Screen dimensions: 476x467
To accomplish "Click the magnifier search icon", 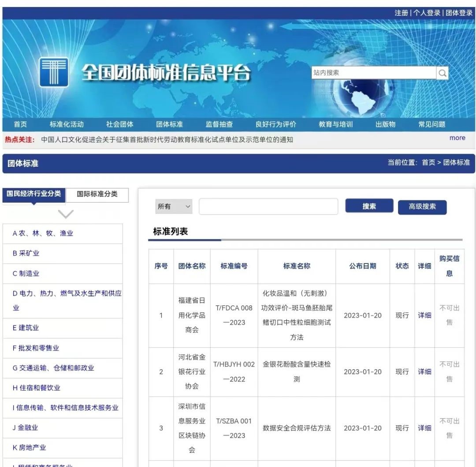I will [443, 73].
